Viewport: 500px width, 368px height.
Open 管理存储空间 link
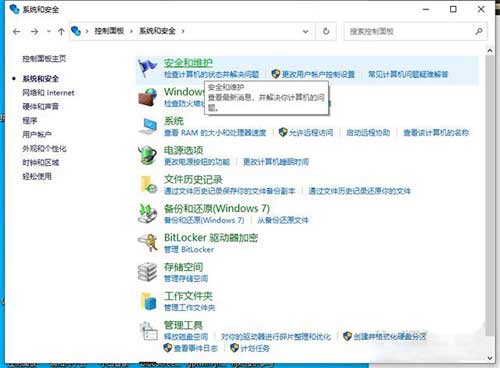[x=186, y=278]
